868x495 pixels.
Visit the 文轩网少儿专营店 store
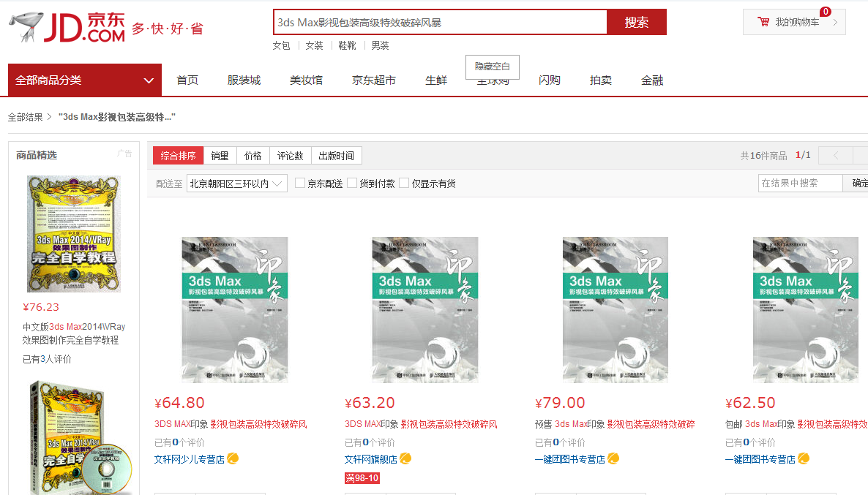190,460
